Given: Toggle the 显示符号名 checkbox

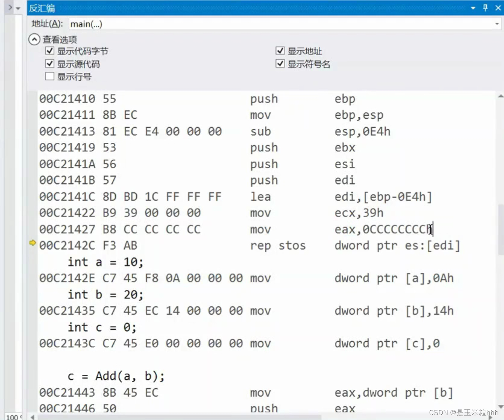Looking at the screenshot, I should tap(280, 64).
